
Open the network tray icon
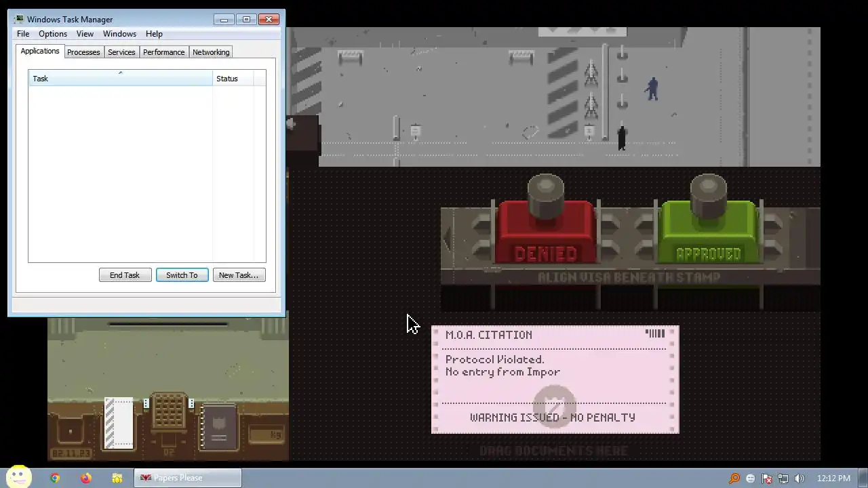tap(783, 479)
